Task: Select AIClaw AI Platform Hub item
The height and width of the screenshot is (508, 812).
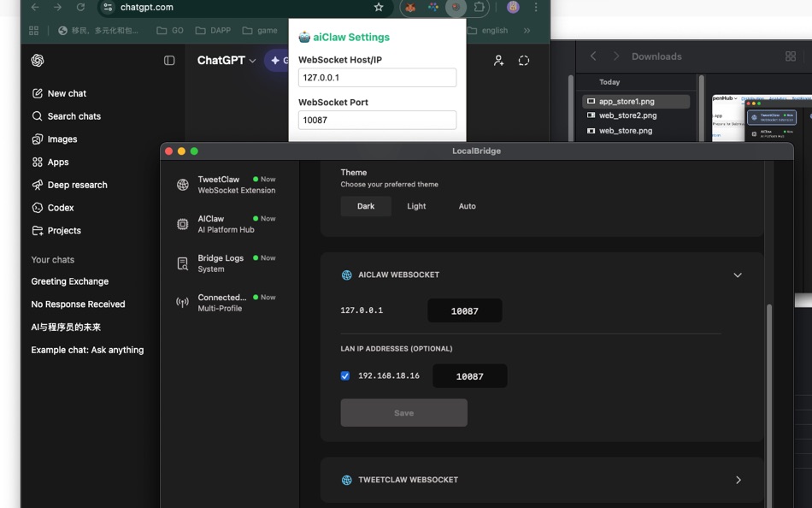Action: [x=229, y=224]
